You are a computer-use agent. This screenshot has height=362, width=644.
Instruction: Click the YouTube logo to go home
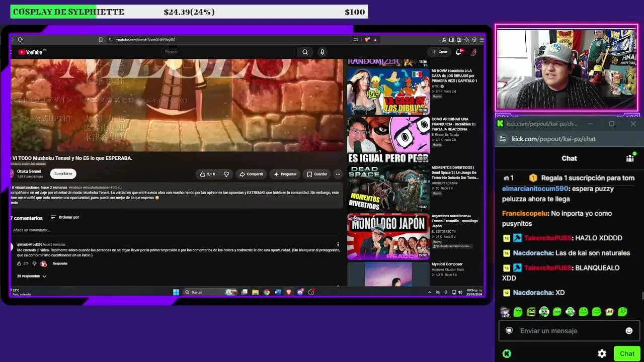pyautogui.click(x=31, y=52)
